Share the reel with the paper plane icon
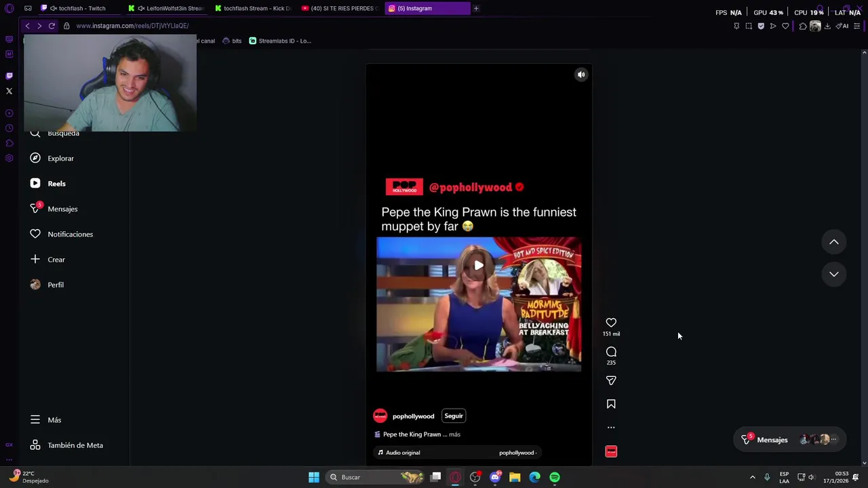Screen dimensions: 868x488 tap(611, 381)
